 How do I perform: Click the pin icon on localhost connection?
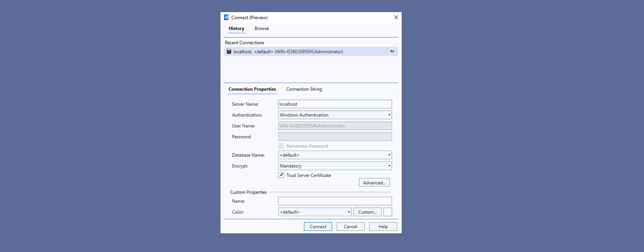click(392, 52)
